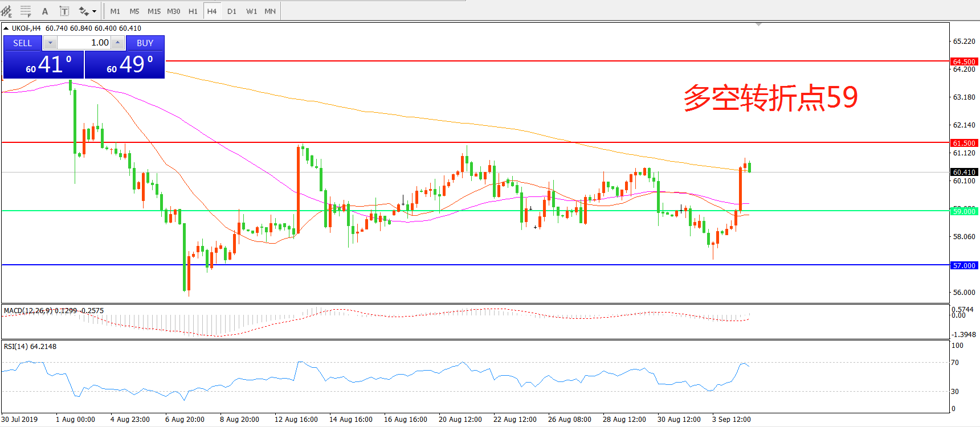Click the W1 weekly timeframe button
The height and width of the screenshot is (427, 980).
[x=251, y=11]
